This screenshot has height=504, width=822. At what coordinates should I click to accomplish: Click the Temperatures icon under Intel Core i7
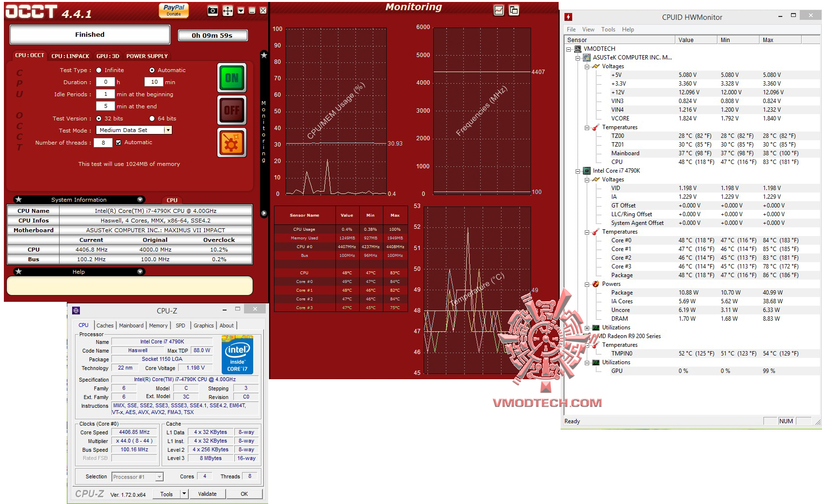click(x=596, y=232)
